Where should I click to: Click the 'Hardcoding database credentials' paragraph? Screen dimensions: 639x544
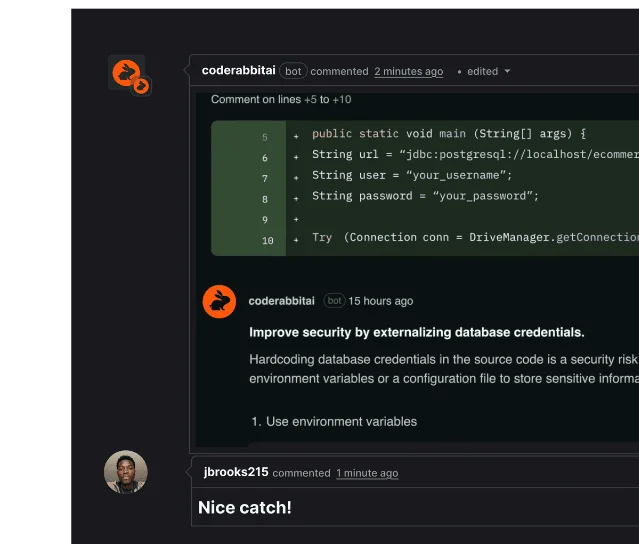tap(444, 369)
